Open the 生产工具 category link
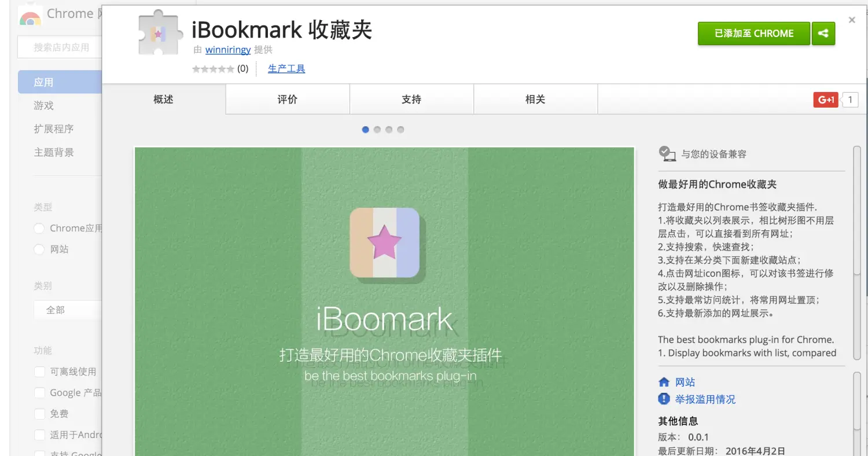868x456 pixels. click(x=286, y=68)
